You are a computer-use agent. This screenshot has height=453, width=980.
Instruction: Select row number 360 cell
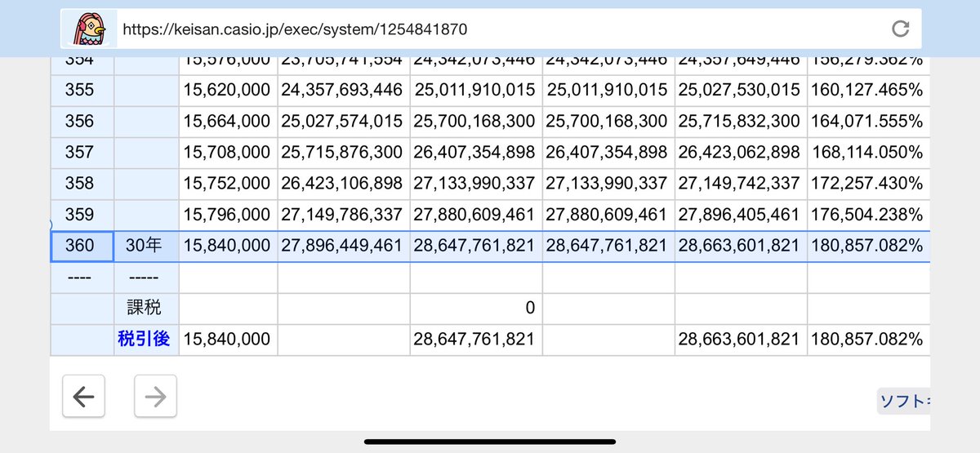[82, 246]
